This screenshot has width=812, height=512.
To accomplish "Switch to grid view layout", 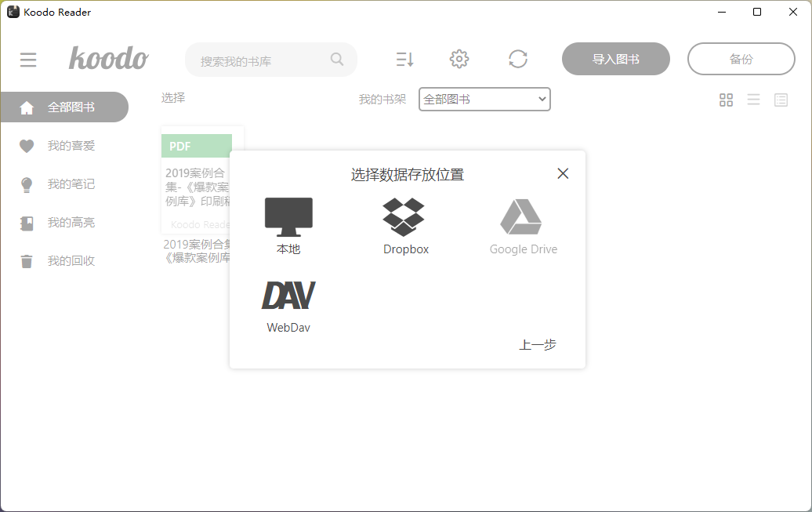I will click(726, 100).
